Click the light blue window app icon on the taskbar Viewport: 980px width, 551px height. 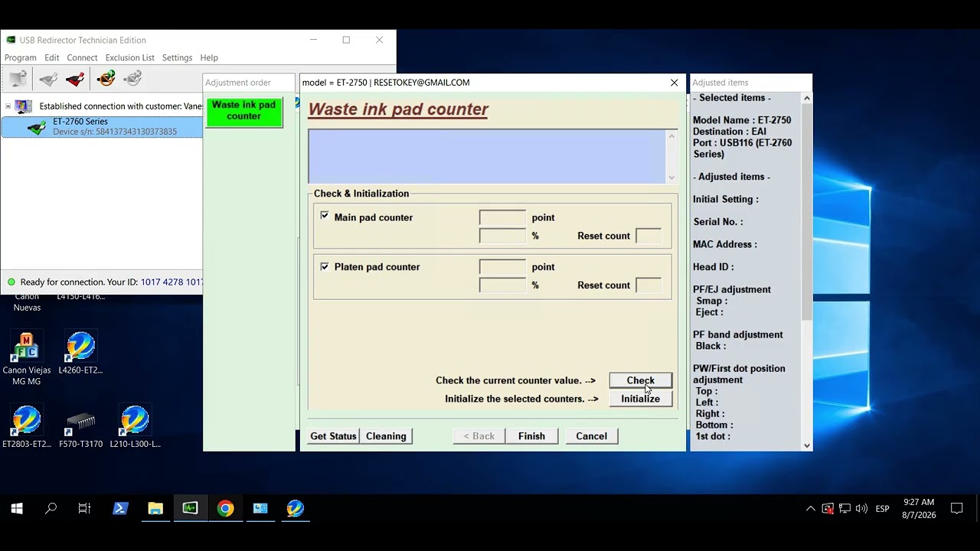(260, 508)
